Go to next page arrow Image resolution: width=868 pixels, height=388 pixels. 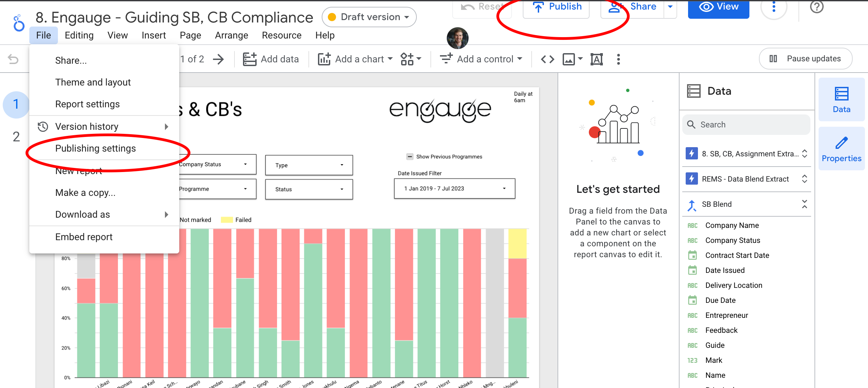218,59
